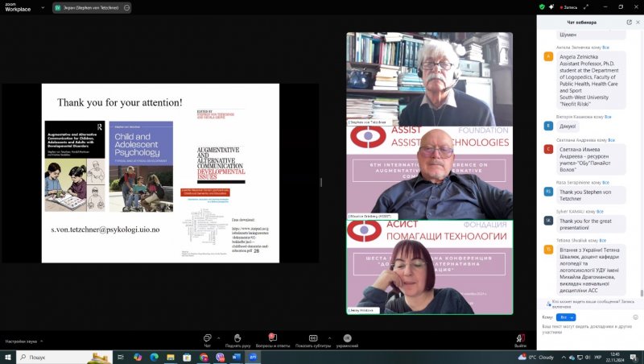Open options for the Stephen von Tetzchner screen share
The height and width of the screenshot is (364, 644).
point(128,7)
